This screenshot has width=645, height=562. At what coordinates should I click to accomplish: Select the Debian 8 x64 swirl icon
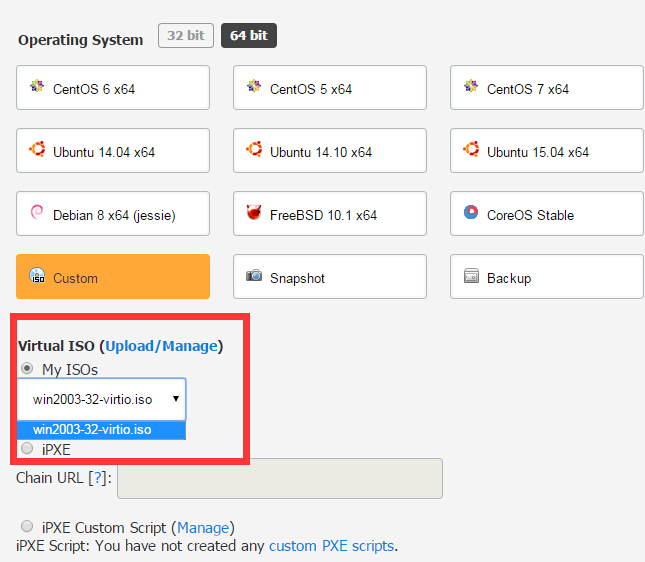click(37, 214)
